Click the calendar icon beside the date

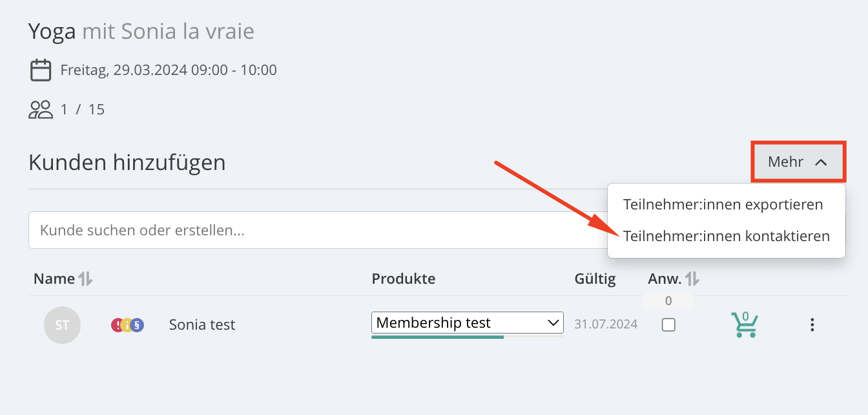pyautogui.click(x=41, y=70)
